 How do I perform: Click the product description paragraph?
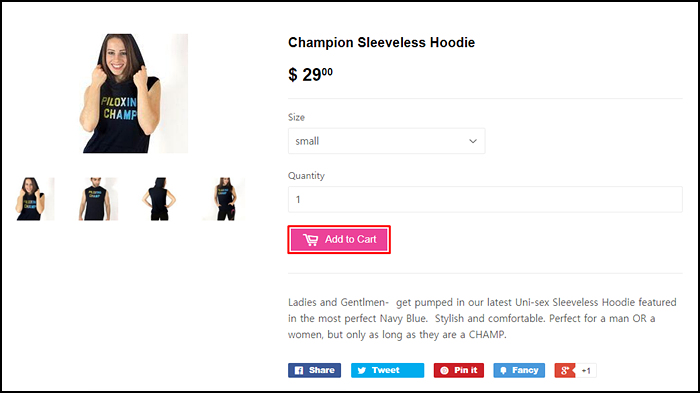pos(482,318)
